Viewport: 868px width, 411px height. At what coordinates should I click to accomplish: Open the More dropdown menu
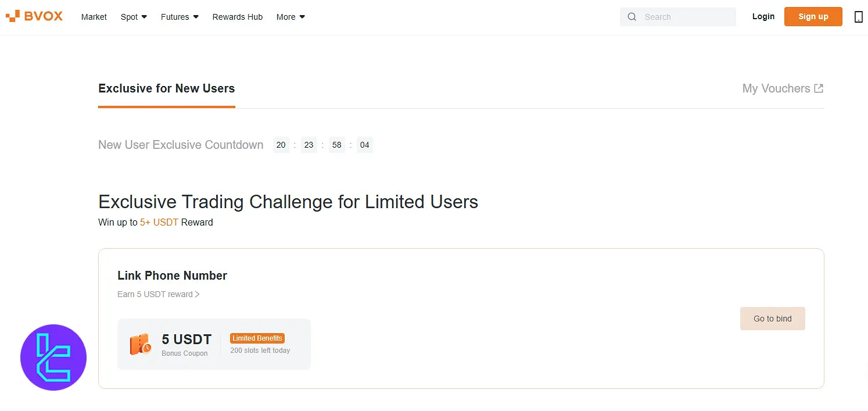click(290, 17)
